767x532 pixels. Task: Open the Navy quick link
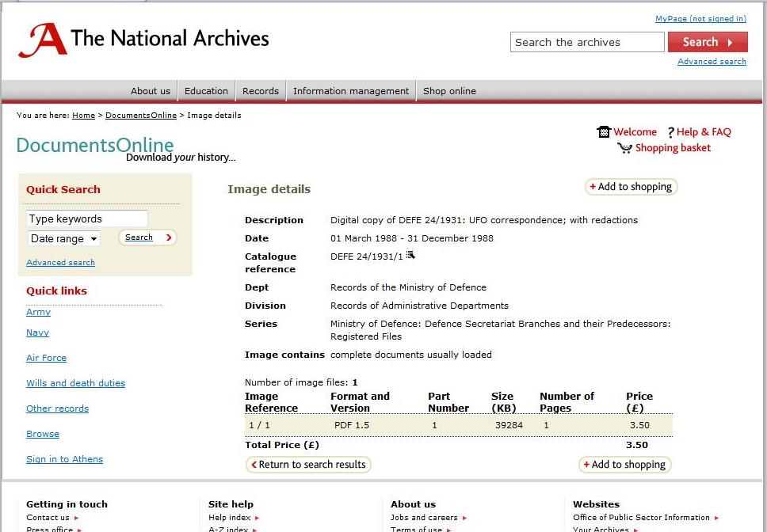[38, 332]
